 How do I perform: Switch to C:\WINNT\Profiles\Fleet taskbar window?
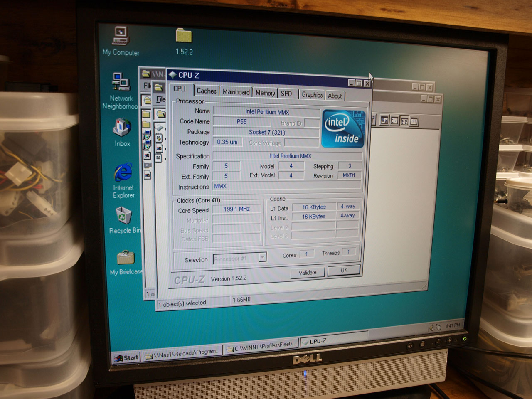point(261,346)
